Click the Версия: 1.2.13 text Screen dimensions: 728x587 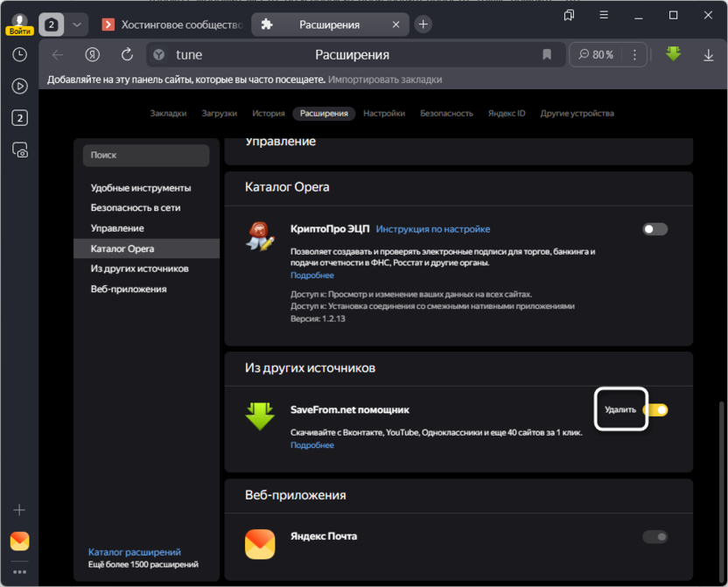318,318
